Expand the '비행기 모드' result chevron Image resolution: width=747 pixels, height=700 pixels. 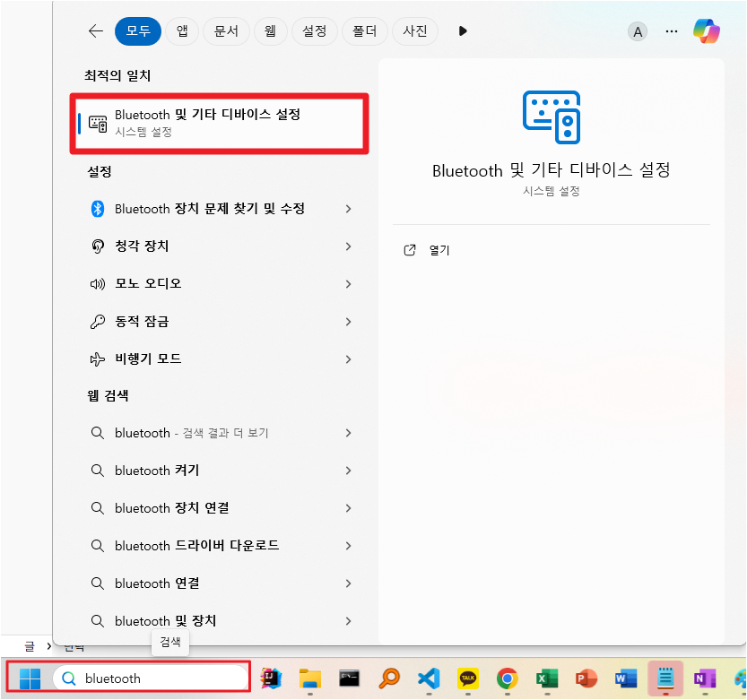pyautogui.click(x=348, y=359)
